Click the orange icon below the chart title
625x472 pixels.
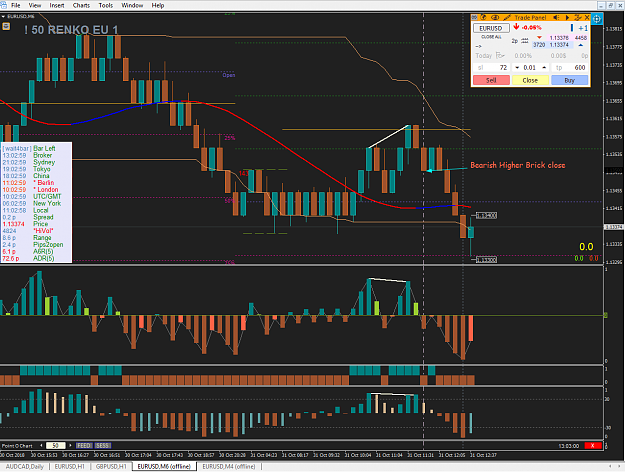(x=6, y=27)
